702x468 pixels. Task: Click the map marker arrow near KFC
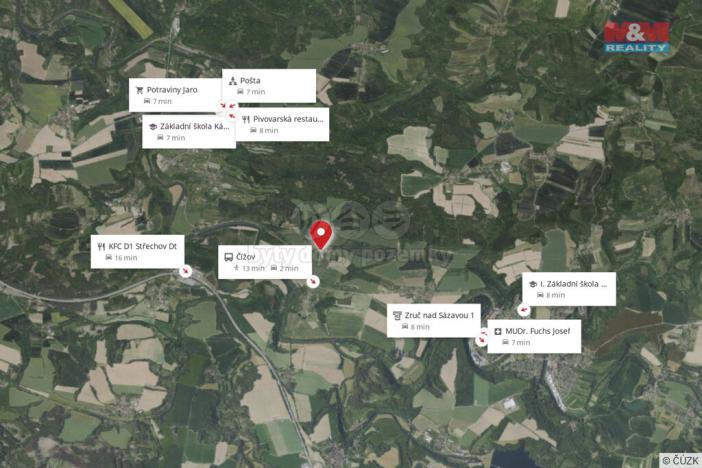185,271
